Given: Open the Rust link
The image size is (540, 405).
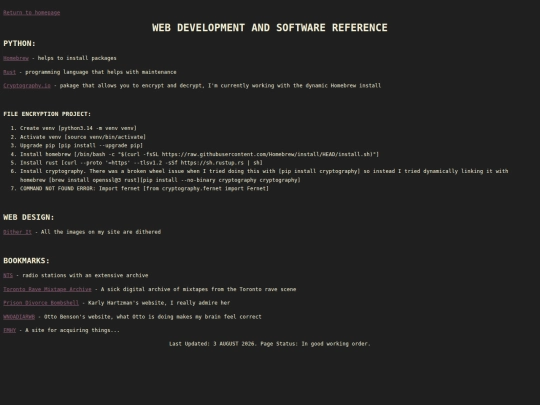Looking at the screenshot, I should pyautogui.click(x=10, y=72).
